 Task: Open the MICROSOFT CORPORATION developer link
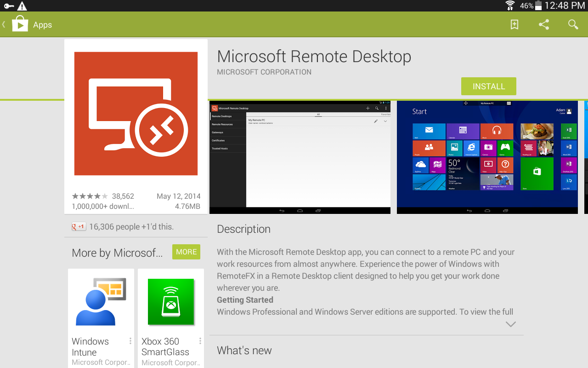264,72
